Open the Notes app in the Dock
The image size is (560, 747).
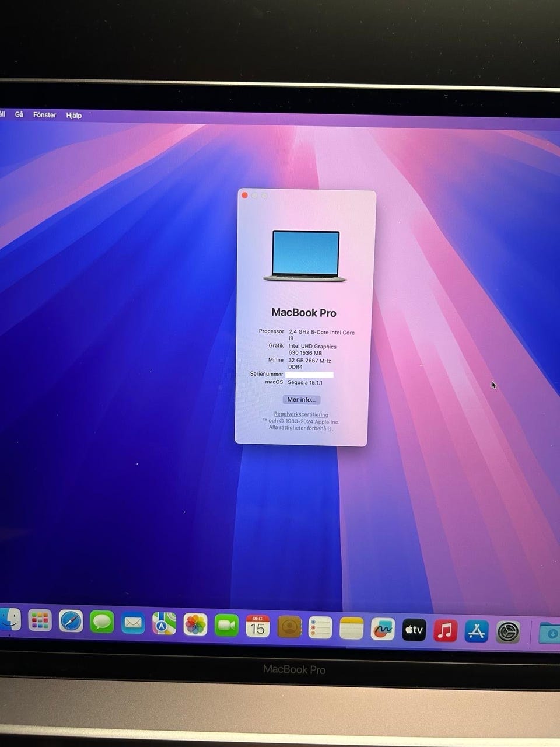click(352, 629)
